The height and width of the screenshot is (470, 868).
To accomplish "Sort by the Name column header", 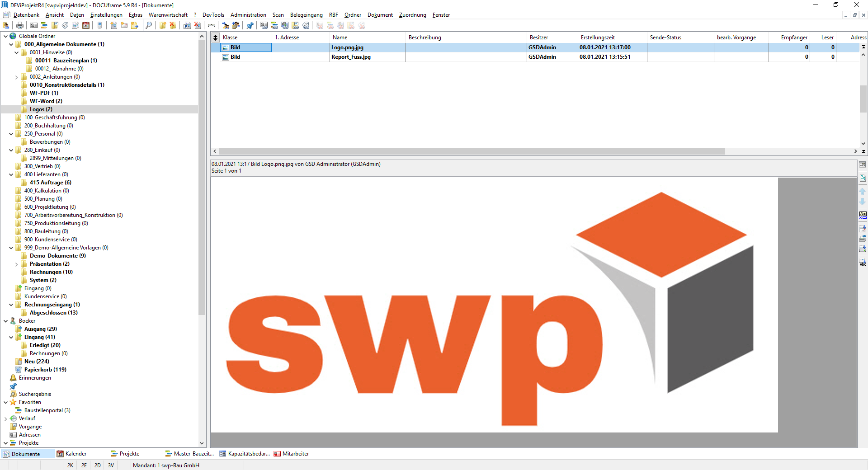I will (x=368, y=38).
